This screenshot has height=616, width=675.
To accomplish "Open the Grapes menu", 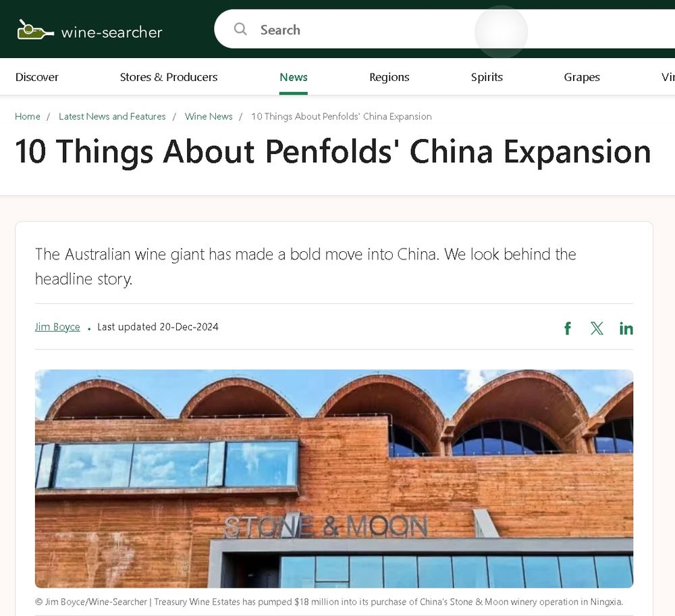I will click(582, 77).
